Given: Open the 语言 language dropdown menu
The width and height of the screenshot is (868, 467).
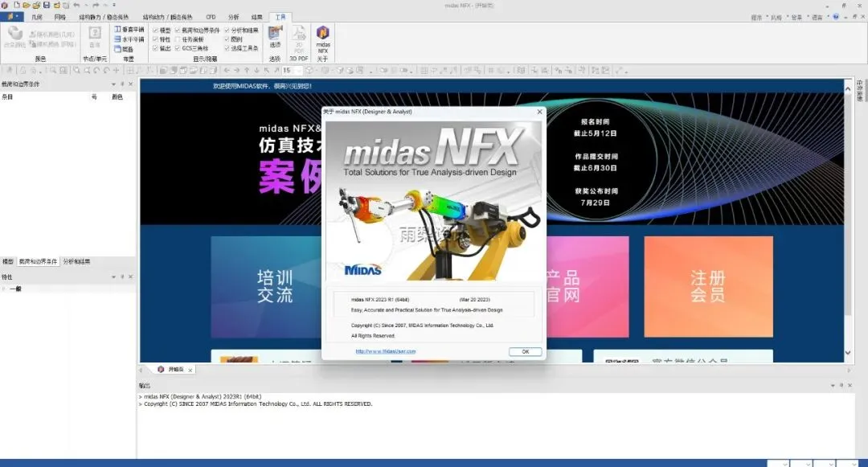Looking at the screenshot, I should pyautogui.click(x=819, y=17).
